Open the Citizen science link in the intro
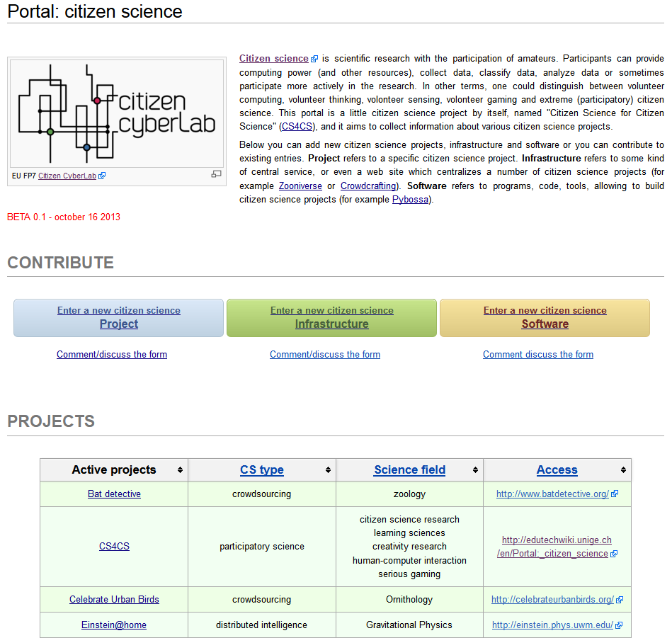The width and height of the screenshot is (672, 638). point(274,58)
